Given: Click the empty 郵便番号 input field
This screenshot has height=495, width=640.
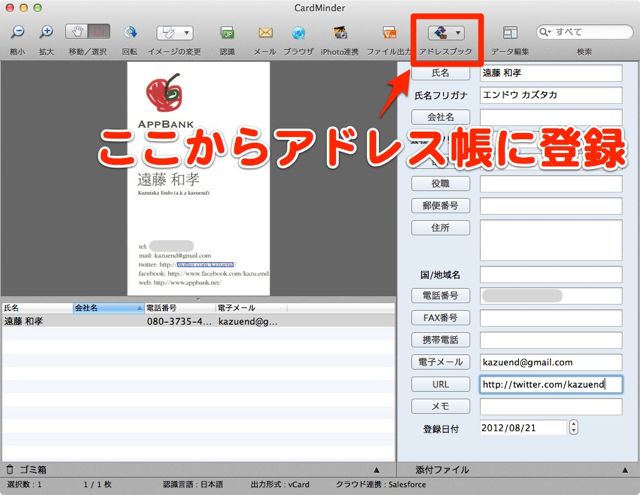Looking at the screenshot, I should 551,206.
